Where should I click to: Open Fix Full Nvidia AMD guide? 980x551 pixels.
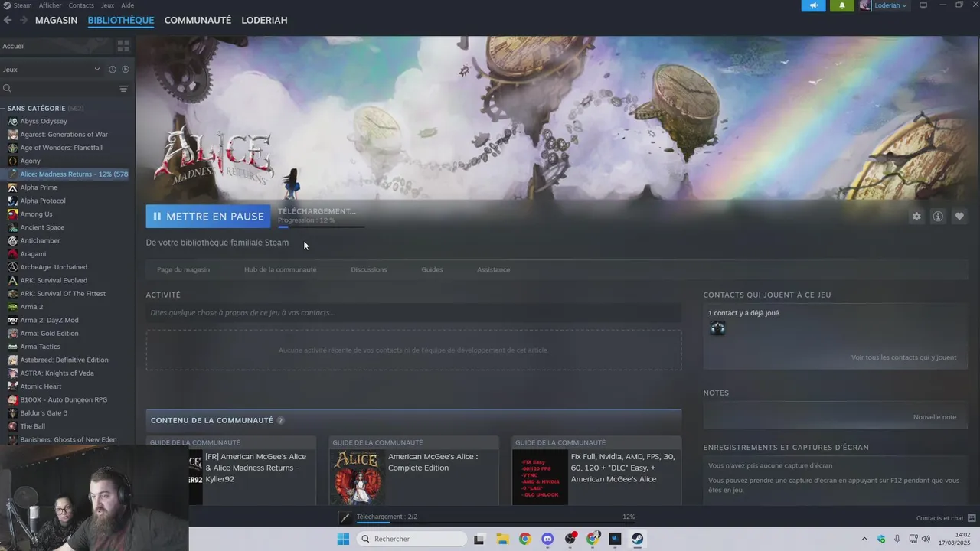click(596, 471)
